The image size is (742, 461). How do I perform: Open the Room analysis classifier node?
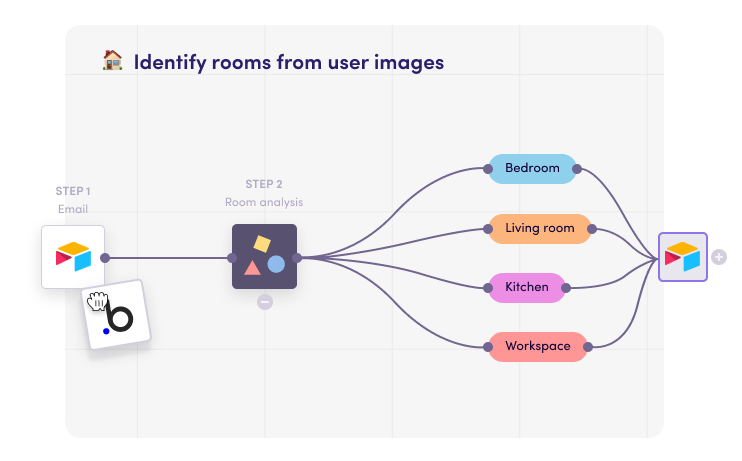click(x=265, y=257)
